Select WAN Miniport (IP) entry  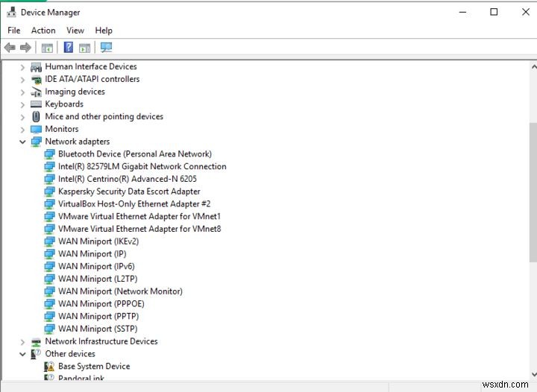pos(92,254)
